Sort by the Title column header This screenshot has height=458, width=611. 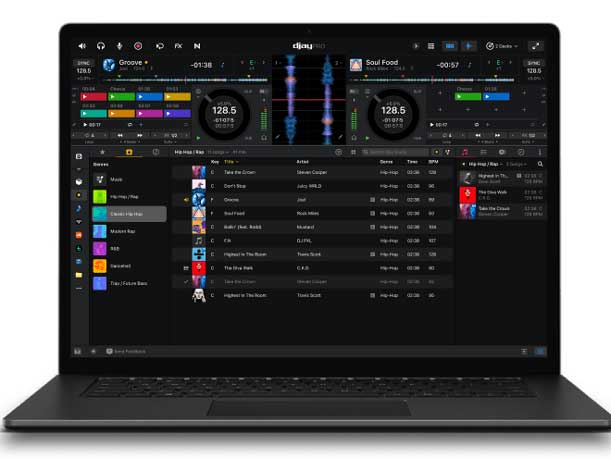tap(231, 161)
